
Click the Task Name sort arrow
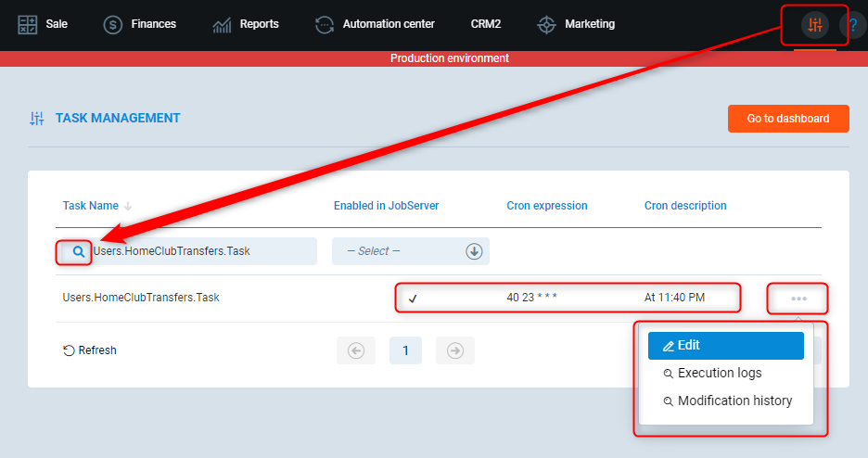coord(128,206)
